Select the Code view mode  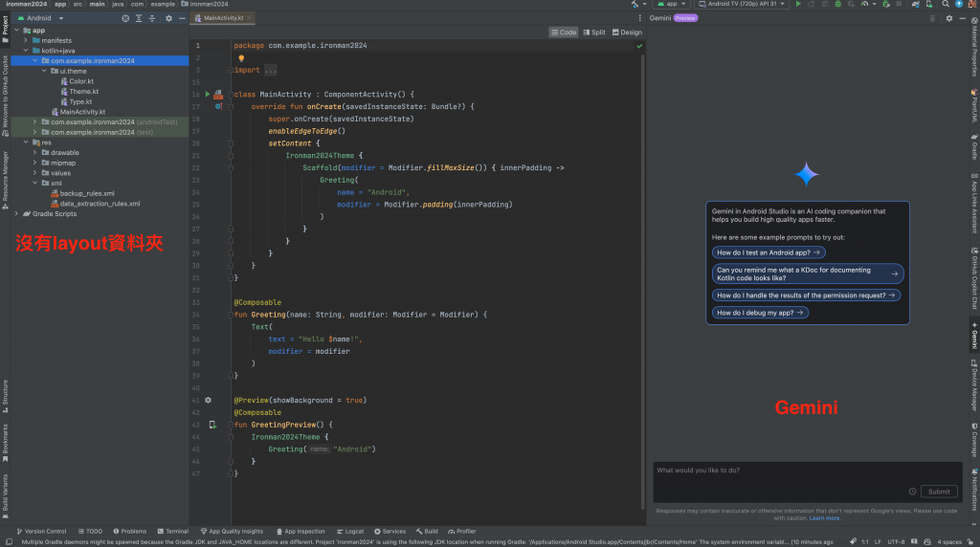click(x=564, y=33)
